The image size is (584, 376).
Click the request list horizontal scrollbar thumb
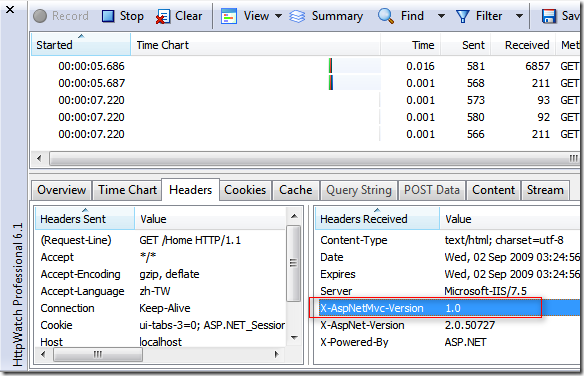[x=314, y=158]
